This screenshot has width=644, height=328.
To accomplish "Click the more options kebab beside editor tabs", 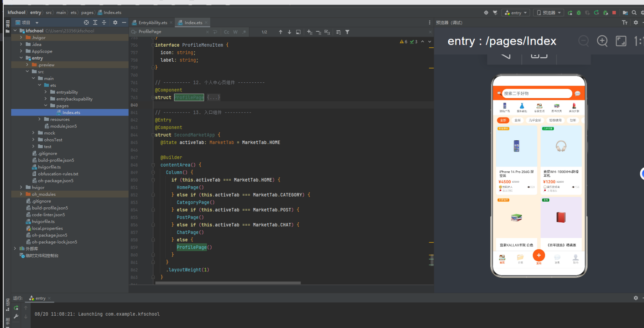I will (429, 23).
